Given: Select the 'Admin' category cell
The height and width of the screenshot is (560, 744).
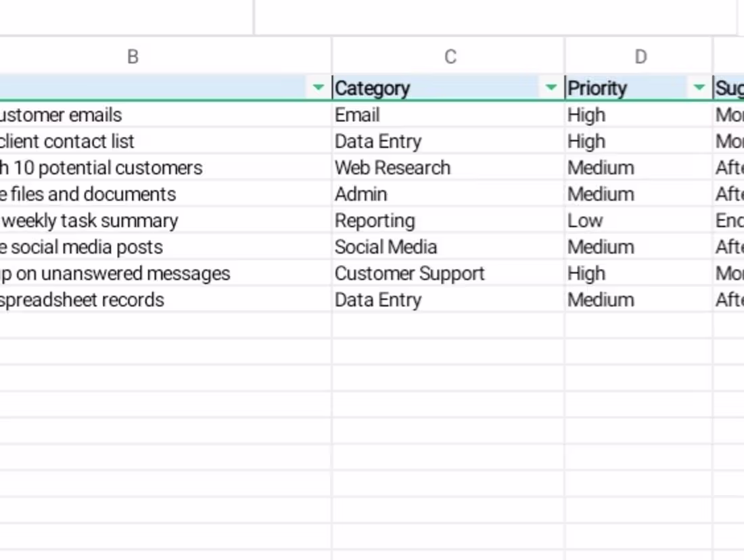Looking at the screenshot, I should (x=448, y=194).
